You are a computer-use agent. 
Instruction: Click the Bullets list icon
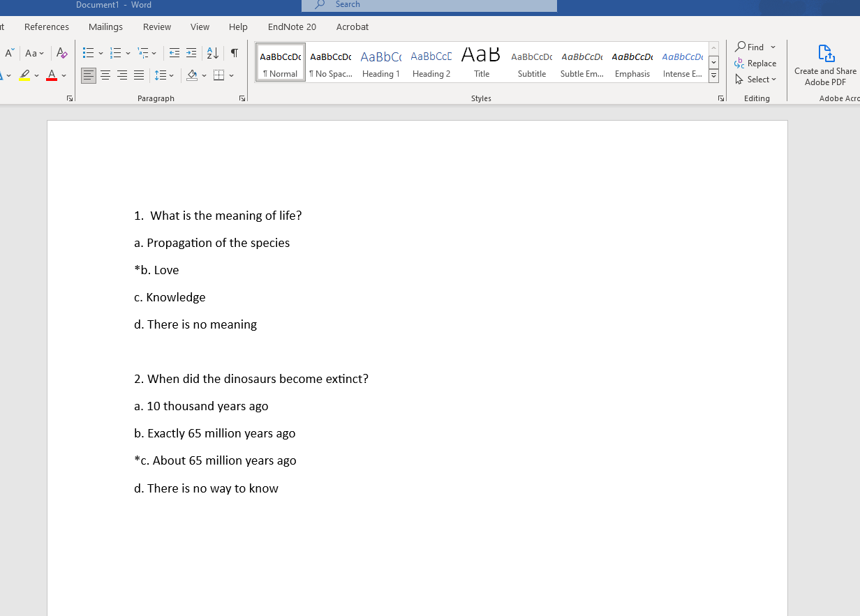[x=88, y=54]
